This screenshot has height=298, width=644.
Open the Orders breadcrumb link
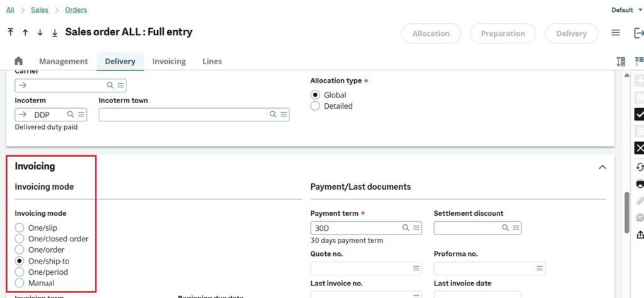pos(76,10)
